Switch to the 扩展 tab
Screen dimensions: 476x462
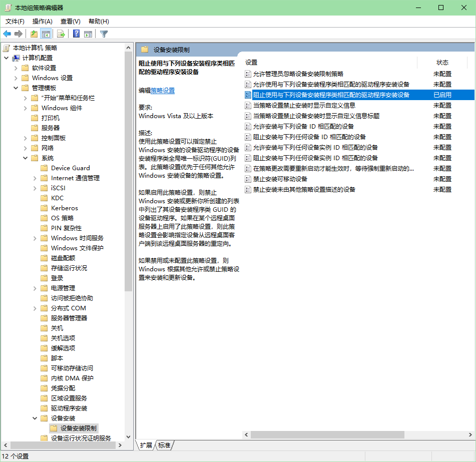[146, 445]
